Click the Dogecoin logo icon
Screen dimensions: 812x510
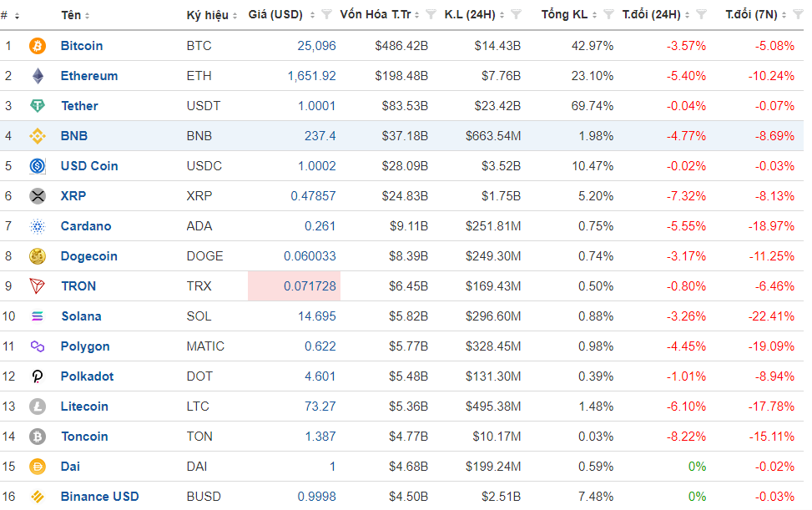tap(38, 256)
